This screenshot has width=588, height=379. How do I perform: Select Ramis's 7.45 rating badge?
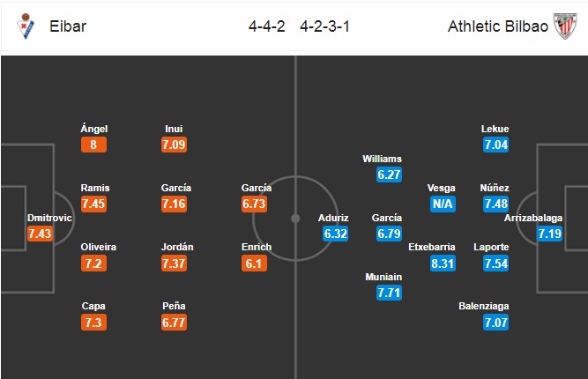(94, 204)
